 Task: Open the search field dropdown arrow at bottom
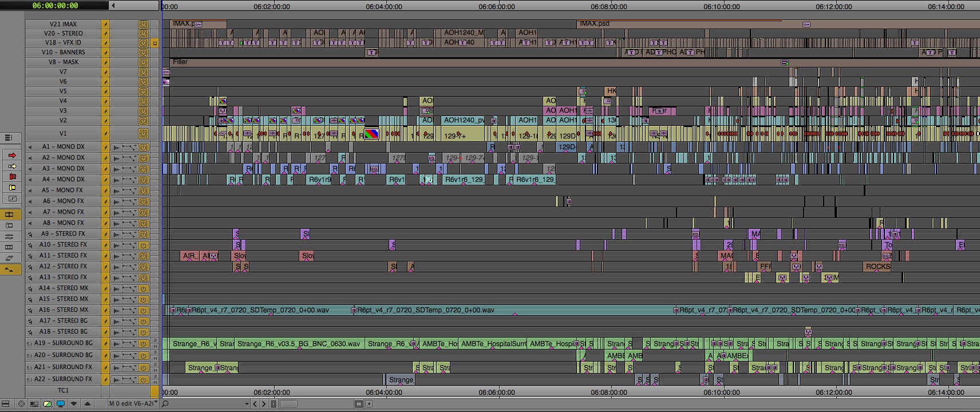pyautogui.click(x=247, y=404)
